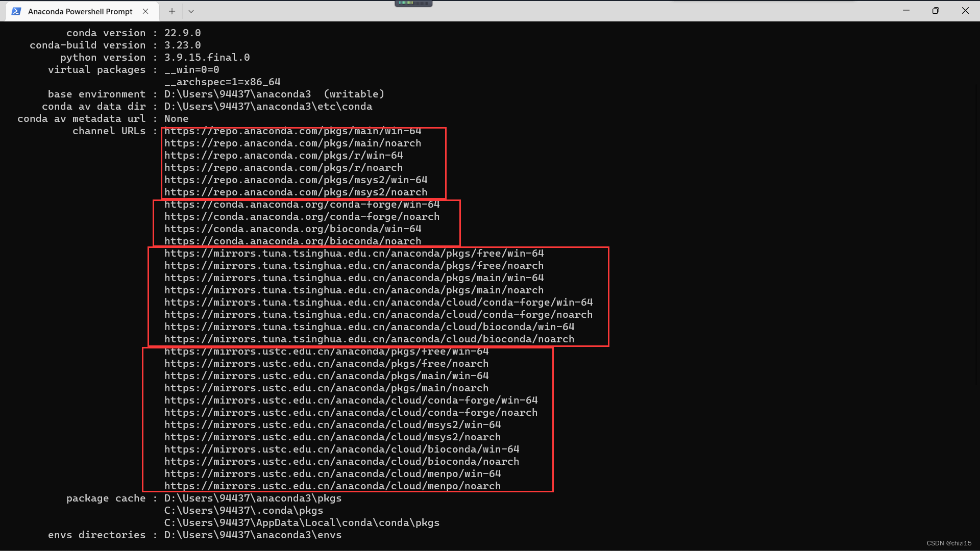Click base environment path D:\Users\94437\anaconda3
This screenshot has height=551, width=980.
pyautogui.click(x=237, y=94)
